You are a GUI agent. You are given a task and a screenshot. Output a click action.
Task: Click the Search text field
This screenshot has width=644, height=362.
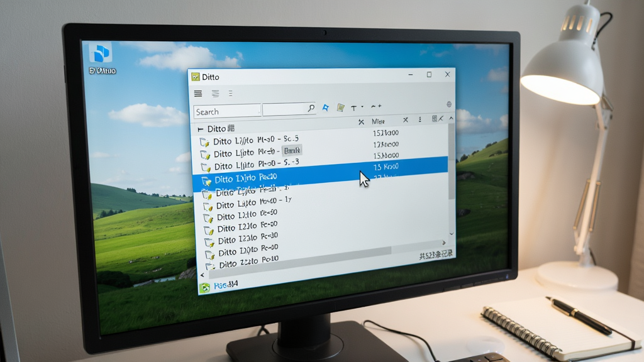227,112
